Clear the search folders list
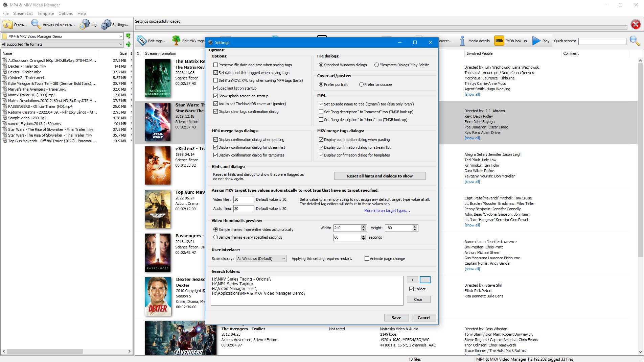This screenshot has width=644, height=362. [x=418, y=299]
